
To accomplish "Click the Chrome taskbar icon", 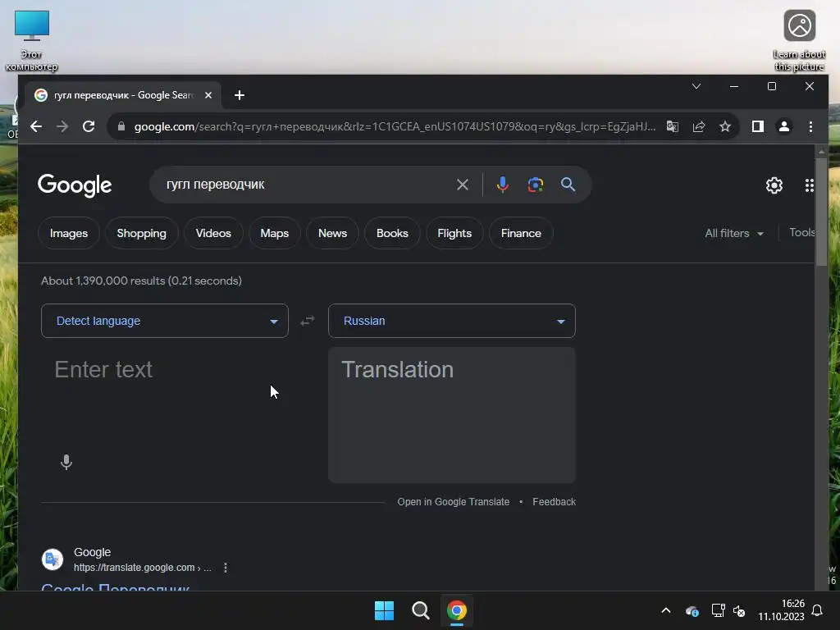I will (457, 610).
